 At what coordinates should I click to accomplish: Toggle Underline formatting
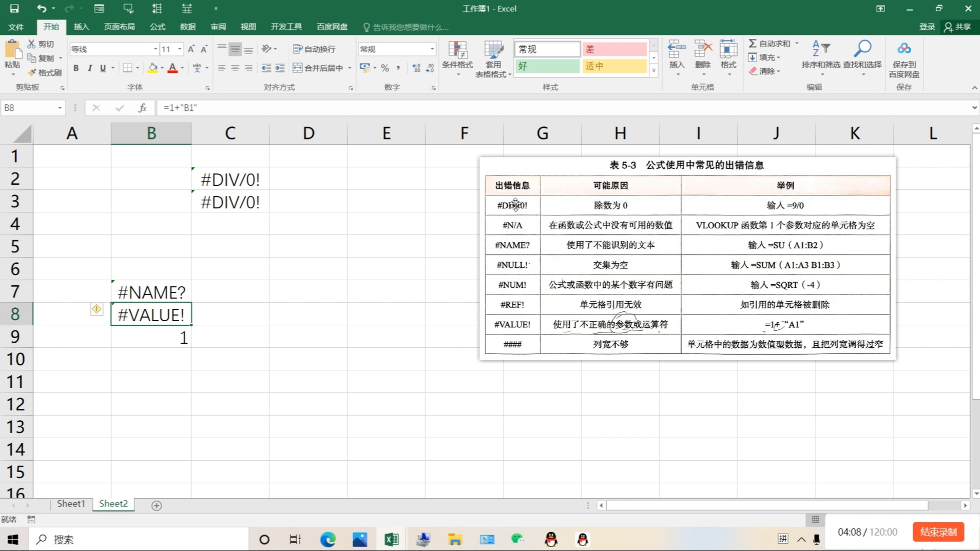click(103, 68)
